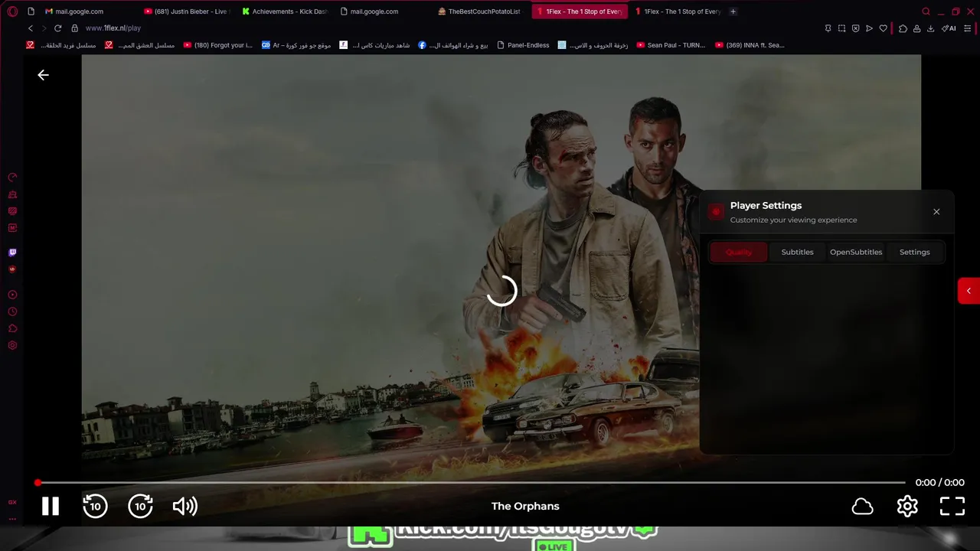Open the INNA ft. Sea... bookmark
Viewport: 980px width, 551px height.
click(x=750, y=45)
